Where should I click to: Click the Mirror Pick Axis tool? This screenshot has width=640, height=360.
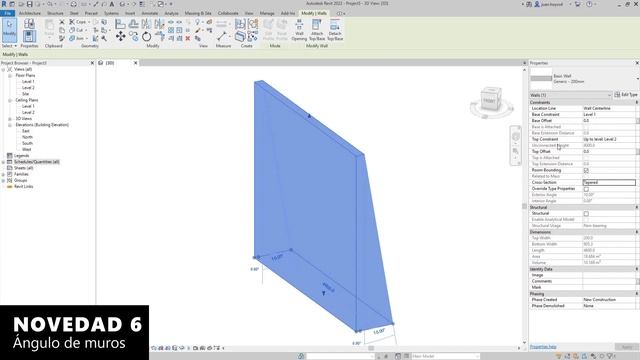pyautogui.click(x=147, y=24)
